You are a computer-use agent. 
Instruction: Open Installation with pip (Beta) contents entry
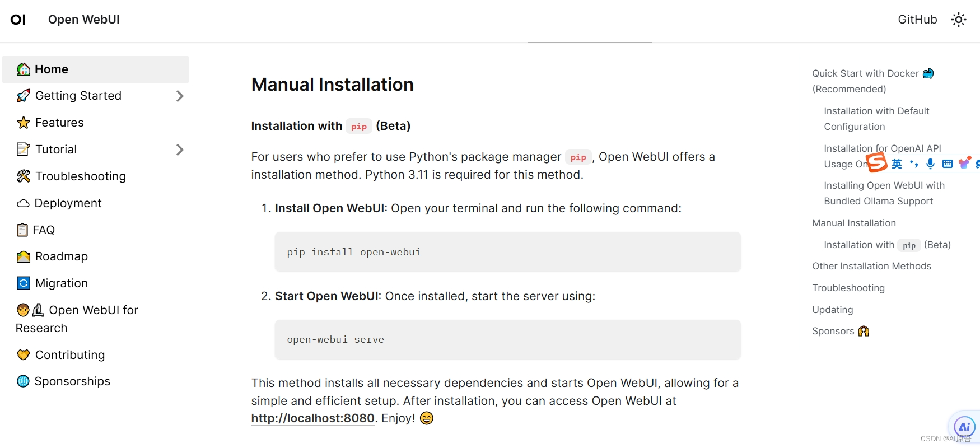887,245
